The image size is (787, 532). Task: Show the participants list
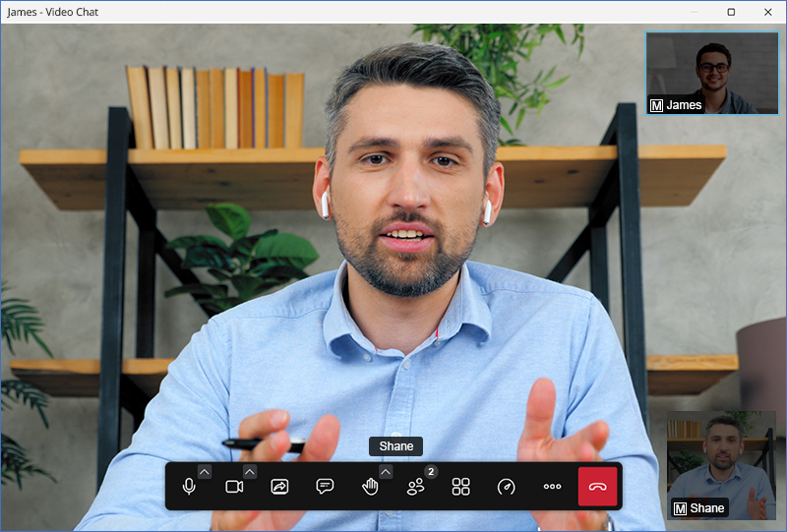(416, 487)
